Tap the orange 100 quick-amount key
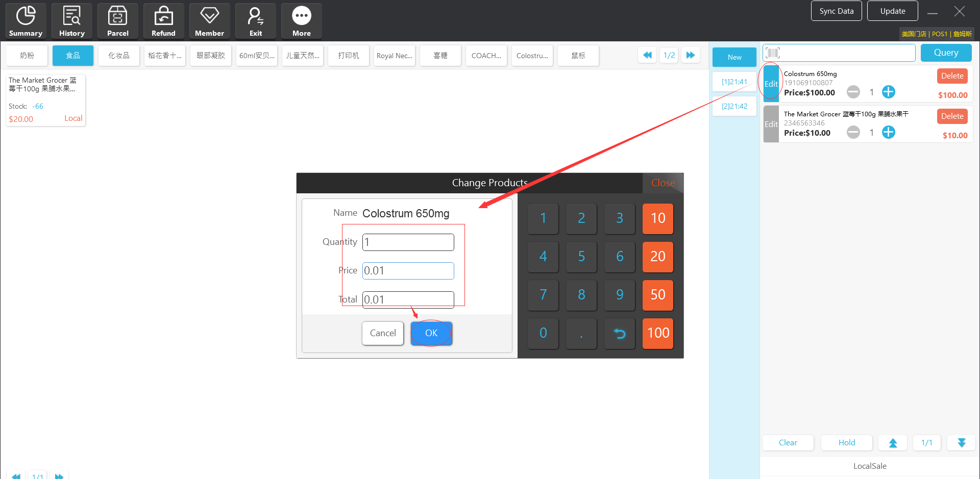This screenshot has height=479, width=980. (x=657, y=333)
